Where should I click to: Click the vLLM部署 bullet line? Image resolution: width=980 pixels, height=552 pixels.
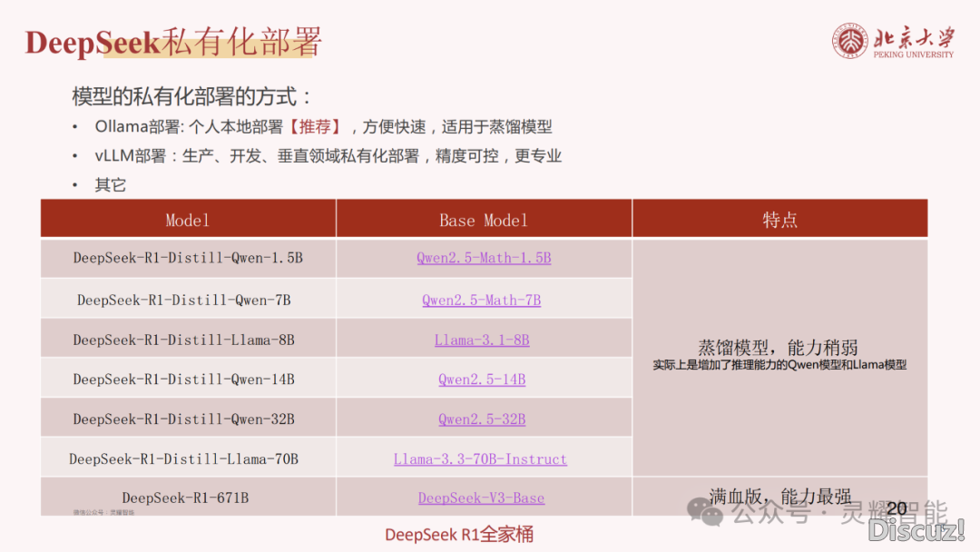[328, 155]
